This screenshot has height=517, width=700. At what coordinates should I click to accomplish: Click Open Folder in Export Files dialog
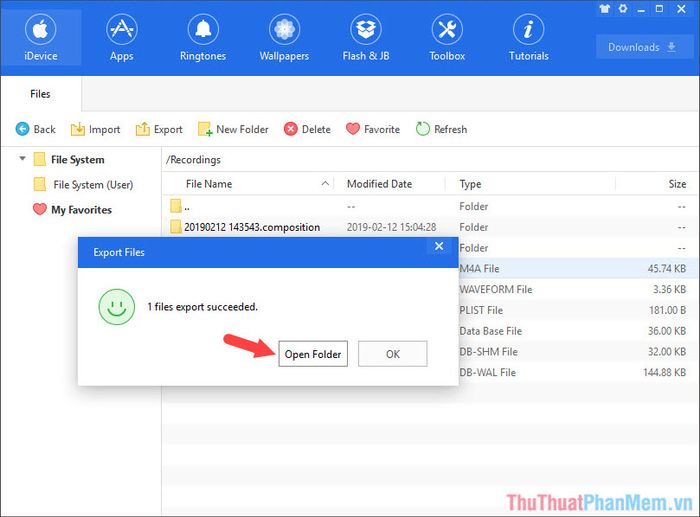click(x=313, y=354)
